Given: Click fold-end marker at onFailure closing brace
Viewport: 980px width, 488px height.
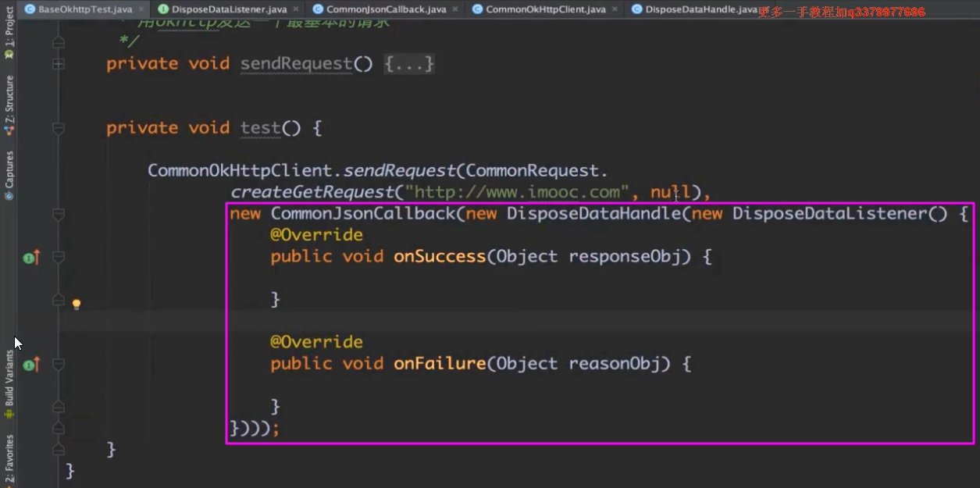Looking at the screenshot, I should [x=59, y=407].
